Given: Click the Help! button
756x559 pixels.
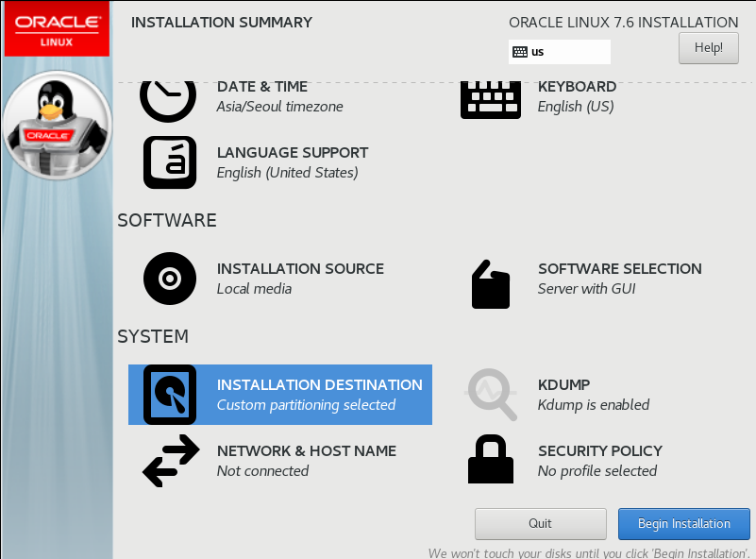Looking at the screenshot, I should (x=708, y=48).
